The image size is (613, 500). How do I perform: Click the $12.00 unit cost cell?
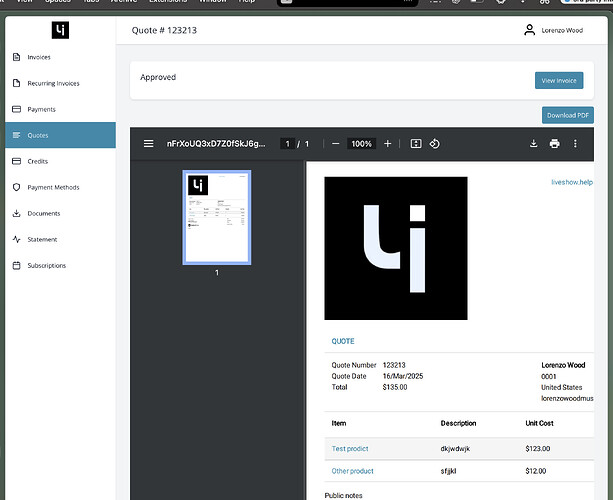(x=536, y=471)
